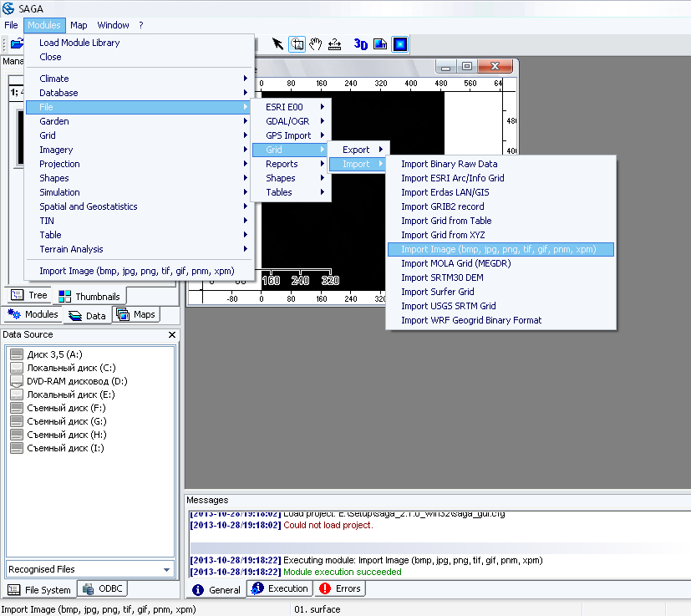The width and height of the screenshot is (691, 616).
Task: Select Локальный диск (C:) drive
Action: (71, 368)
